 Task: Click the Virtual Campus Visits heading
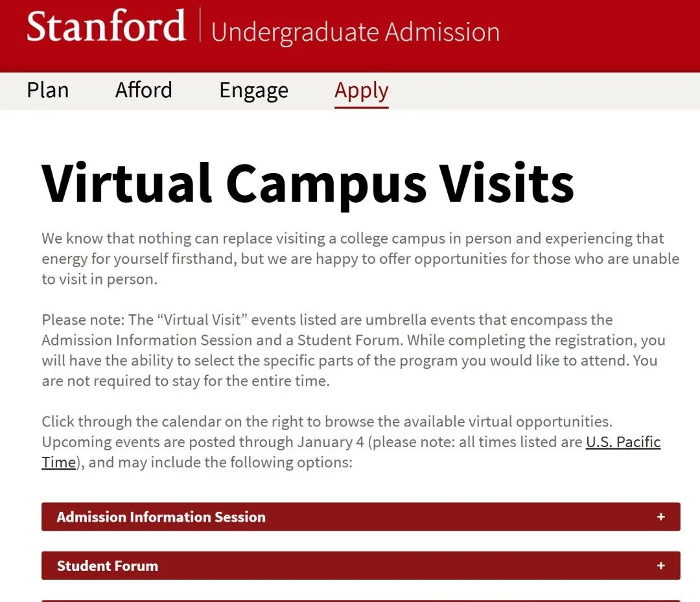(x=307, y=182)
